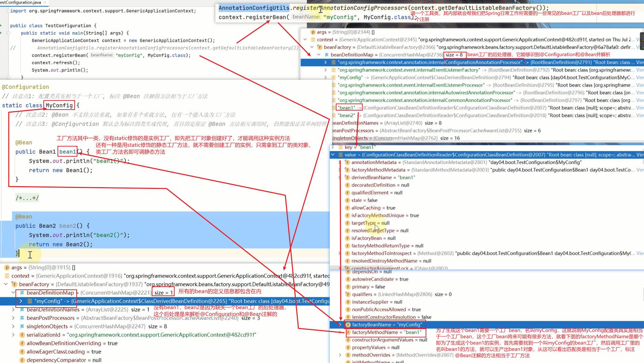
Task: Click the factoryMethodReturnType field icon
Action: click(348, 246)
